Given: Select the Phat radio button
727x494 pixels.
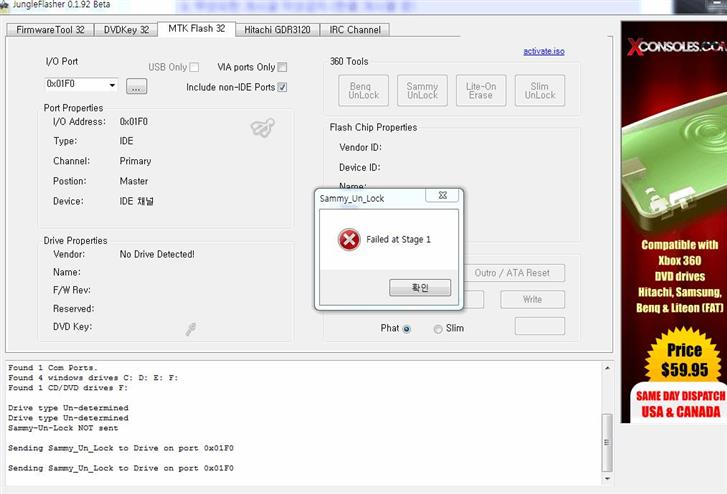Looking at the screenshot, I should point(407,329).
